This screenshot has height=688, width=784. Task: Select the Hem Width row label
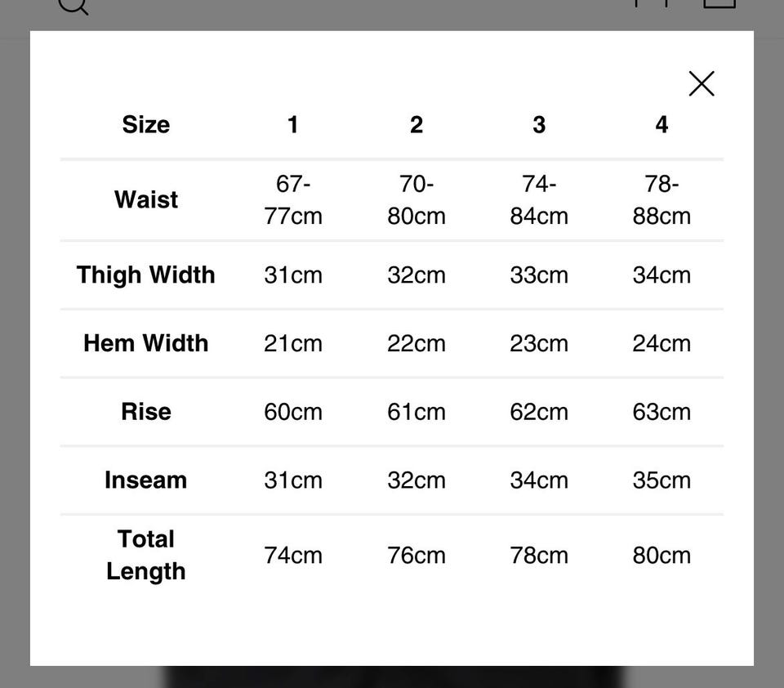(x=146, y=343)
